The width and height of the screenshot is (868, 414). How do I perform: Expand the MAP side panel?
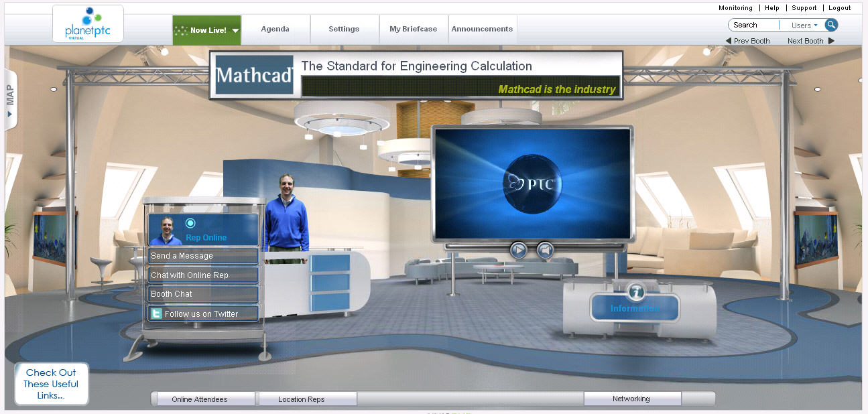(10, 99)
